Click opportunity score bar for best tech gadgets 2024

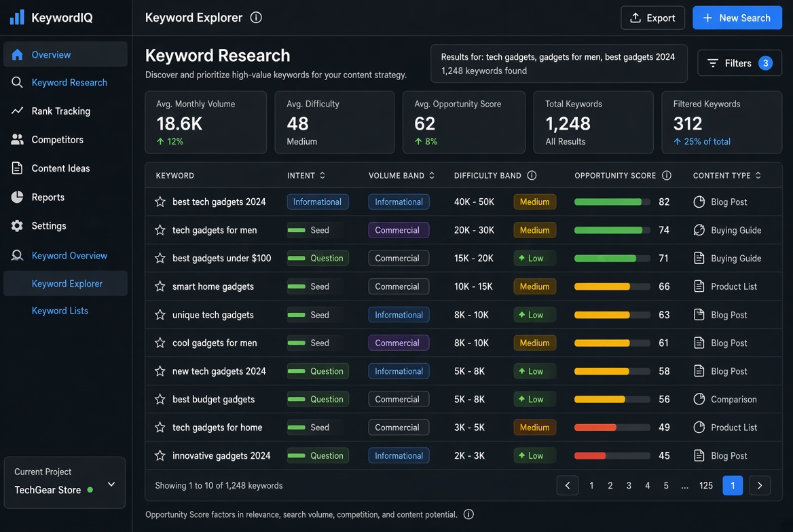612,202
